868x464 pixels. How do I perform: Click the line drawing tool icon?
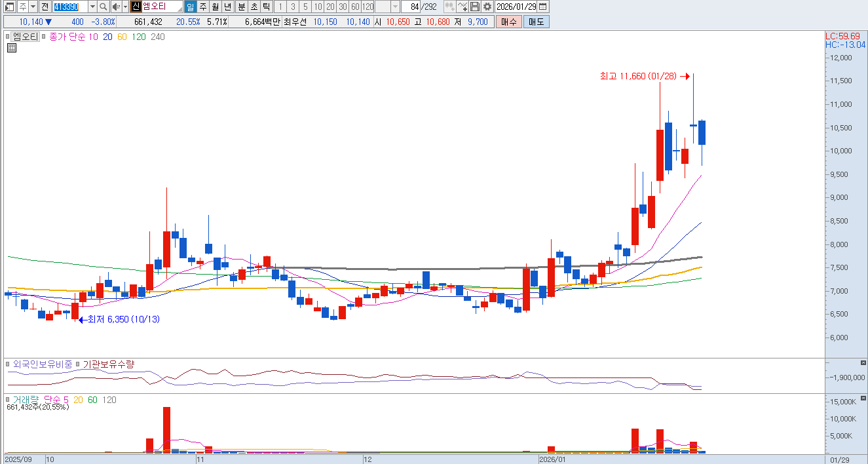[x=462, y=7]
